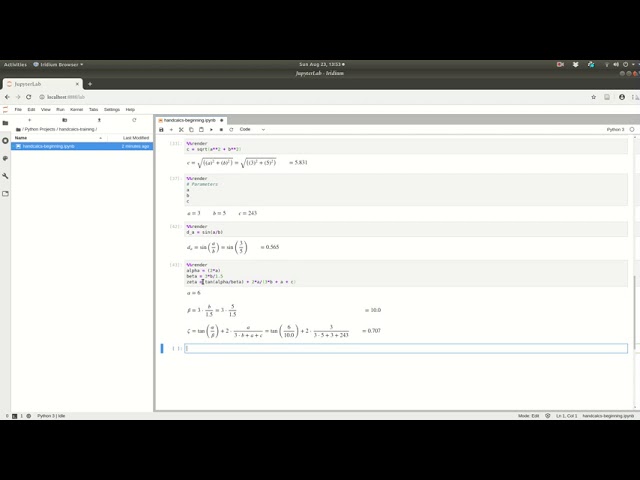Create a new launcher in the file browser
This screenshot has height=480, width=640.
tap(29, 120)
